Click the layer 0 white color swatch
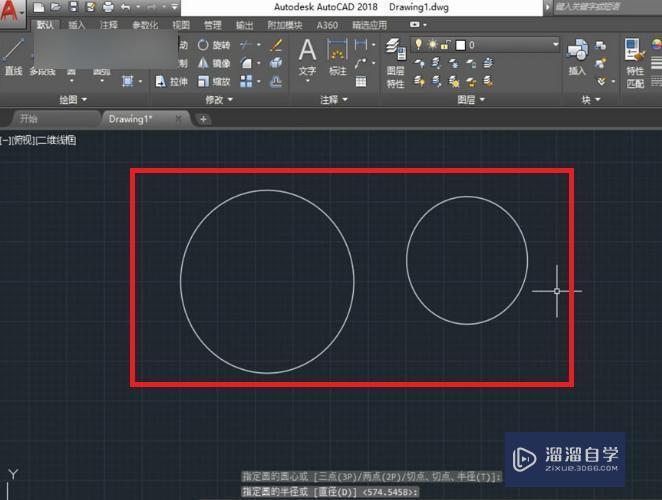Image resolution: width=662 pixels, height=500 pixels. coord(460,45)
